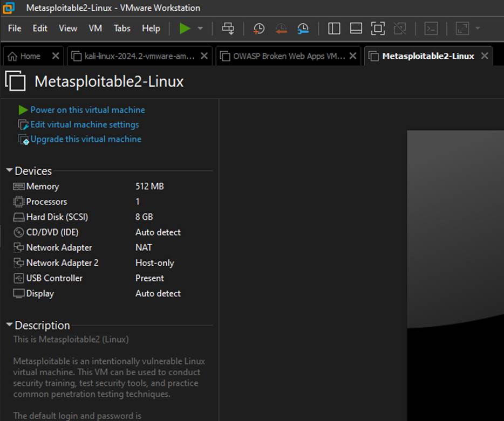504x421 pixels.
Task: Open the Edit menu
Action: (40, 28)
